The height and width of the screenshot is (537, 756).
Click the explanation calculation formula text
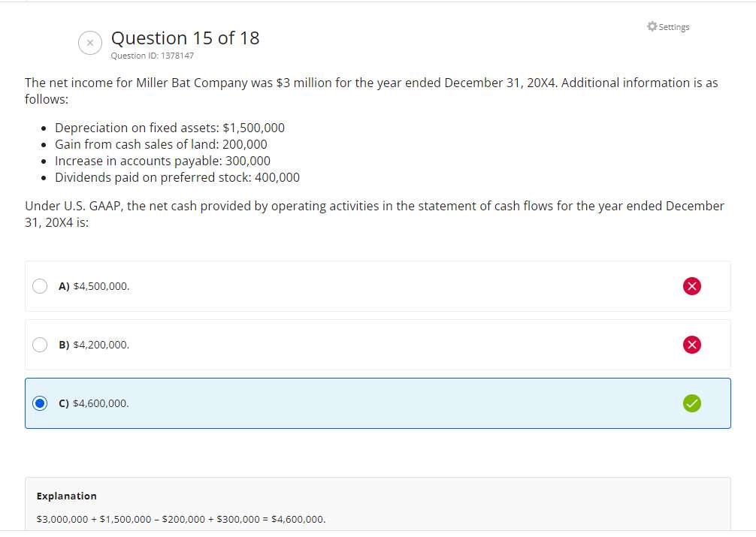pyautogui.click(x=180, y=519)
